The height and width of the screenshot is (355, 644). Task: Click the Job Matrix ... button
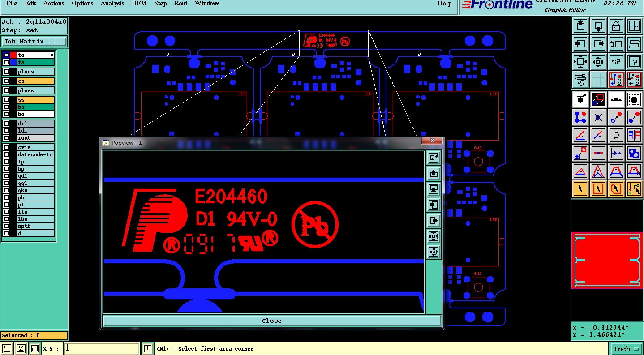(x=34, y=41)
